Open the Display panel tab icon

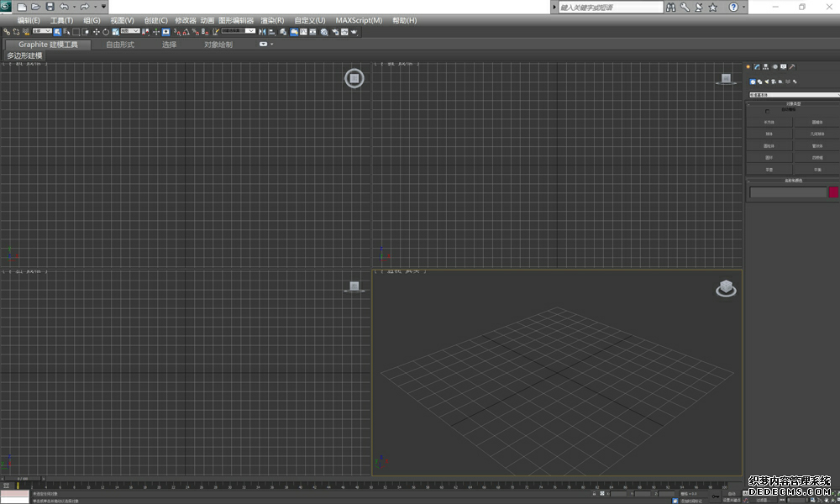point(783,66)
